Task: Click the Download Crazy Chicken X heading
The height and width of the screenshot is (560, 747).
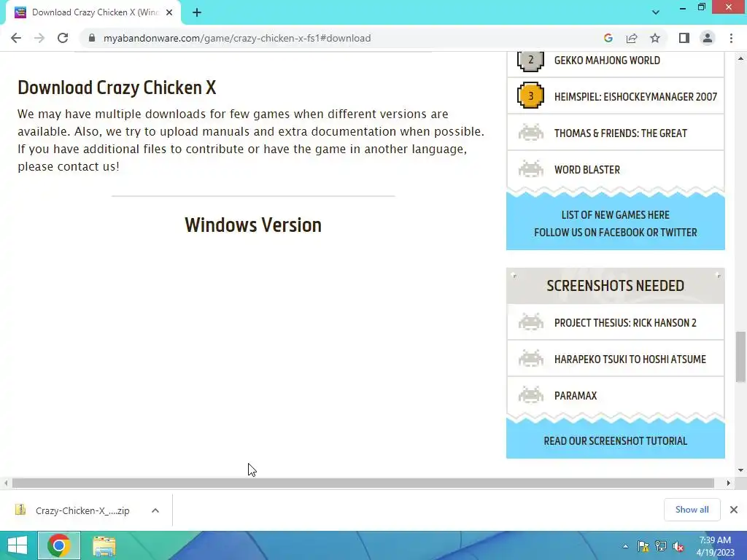Action: 117,87
